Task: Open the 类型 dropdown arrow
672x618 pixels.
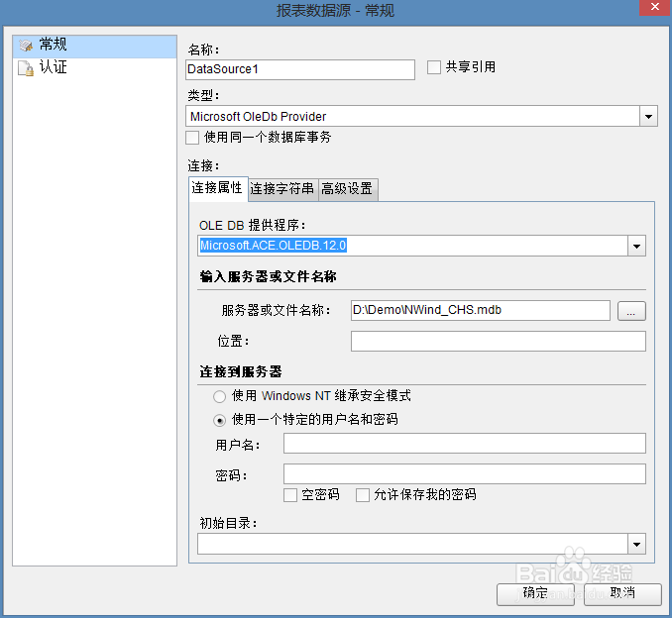Action: tap(648, 117)
